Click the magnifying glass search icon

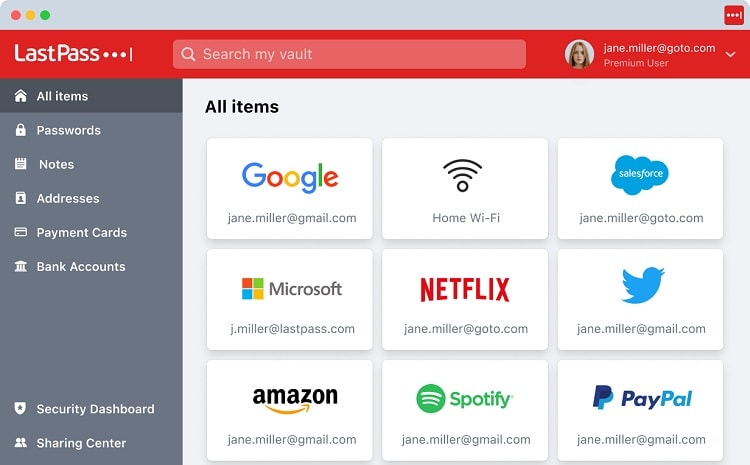click(x=188, y=54)
